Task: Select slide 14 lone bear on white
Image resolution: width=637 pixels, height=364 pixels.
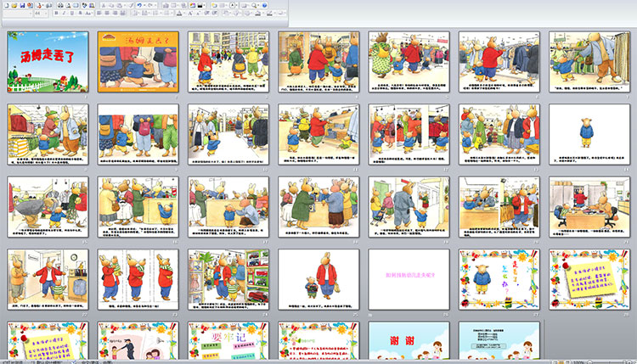Action: click(589, 134)
